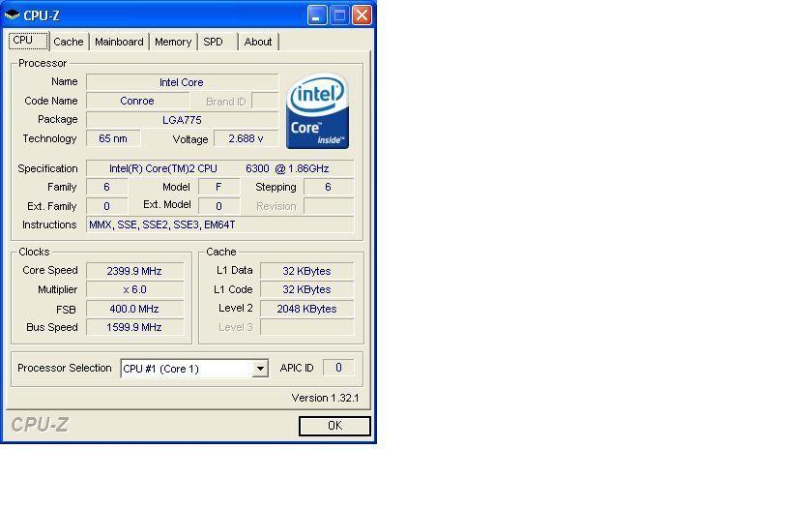The height and width of the screenshot is (508, 812).
Task: Click the empty Brand ID field
Action: pyautogui.click(x=265, y=101)
